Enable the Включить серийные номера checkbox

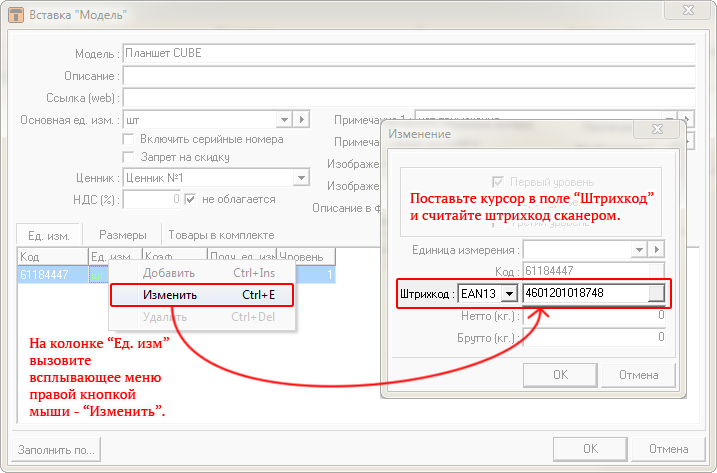[128, 139]
